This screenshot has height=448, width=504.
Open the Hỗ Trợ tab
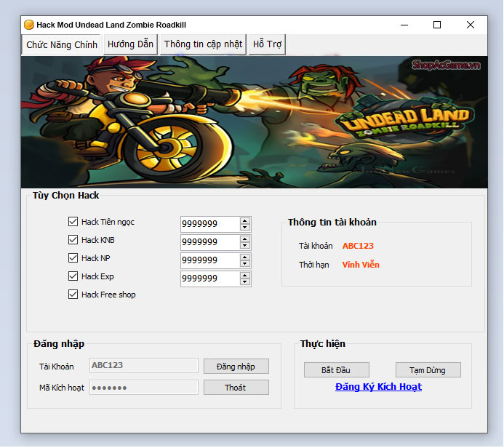click(267, 44)
